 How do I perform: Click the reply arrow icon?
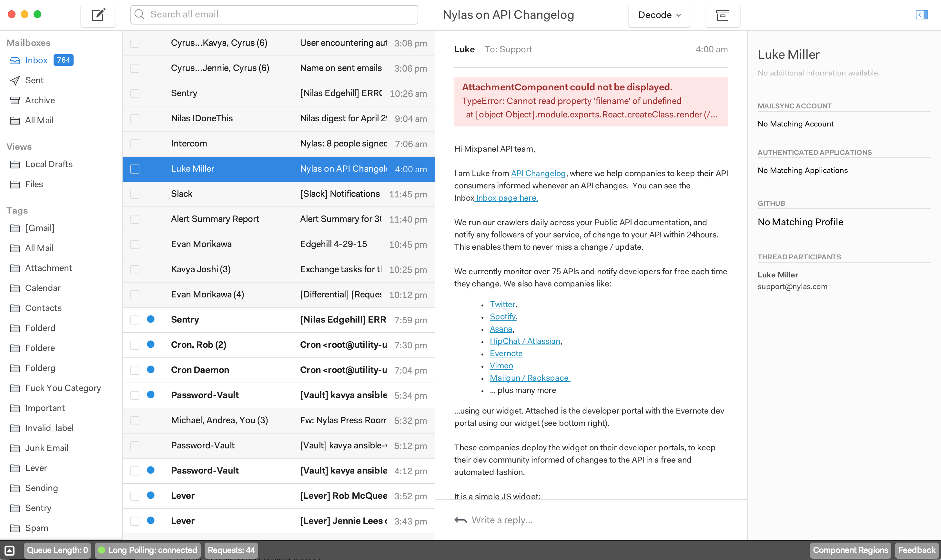[x=460, y=520]
